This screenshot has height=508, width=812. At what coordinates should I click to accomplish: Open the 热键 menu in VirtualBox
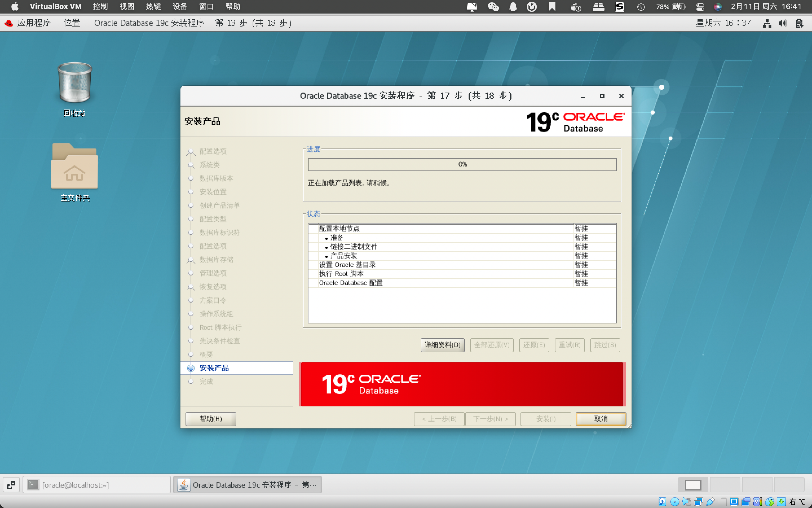153,7
